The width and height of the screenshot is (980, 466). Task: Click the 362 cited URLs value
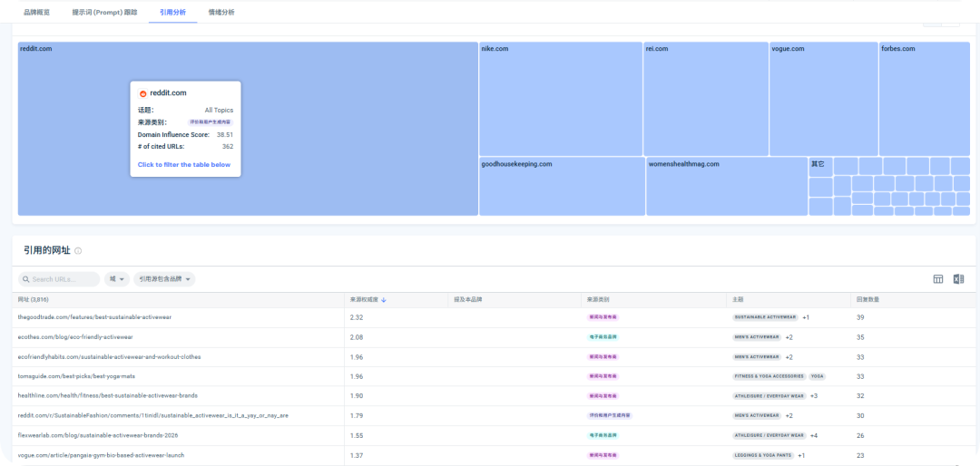click(228, 146)
